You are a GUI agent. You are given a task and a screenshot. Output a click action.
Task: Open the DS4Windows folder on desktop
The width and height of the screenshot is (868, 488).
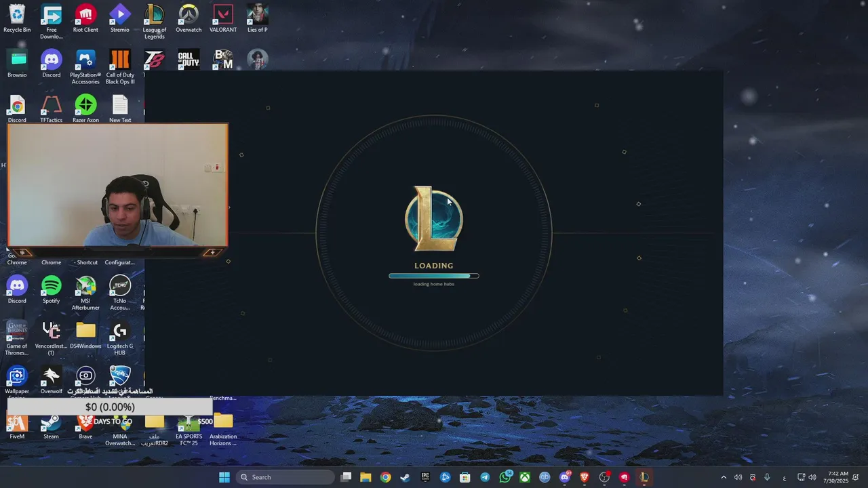[85, 335]
